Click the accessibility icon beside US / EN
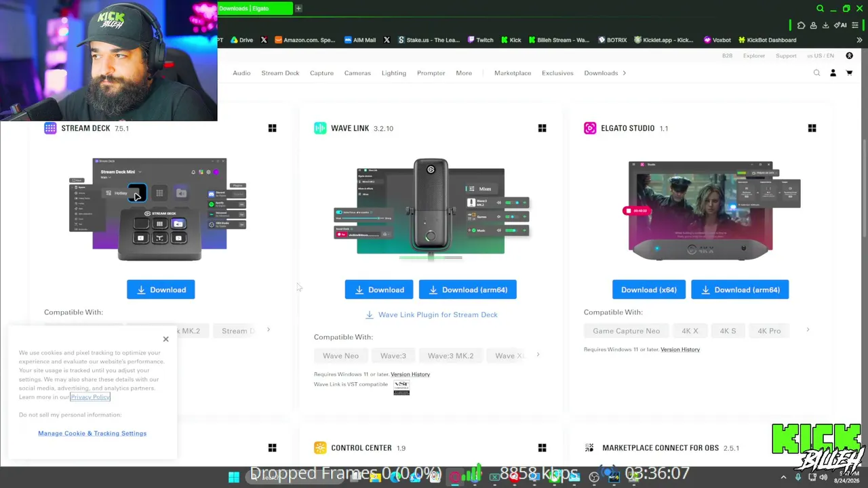This screenshot has height=488, width=868. point(849,56)
